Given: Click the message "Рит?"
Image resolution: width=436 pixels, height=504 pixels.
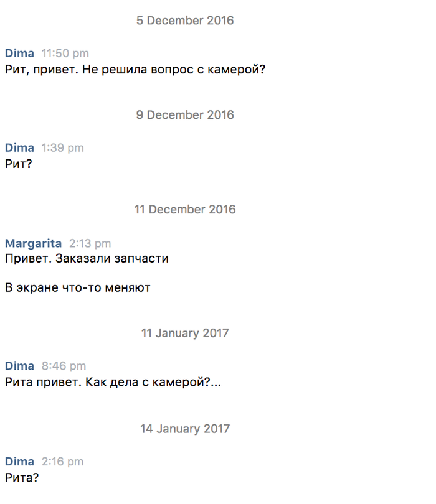Looking at the screenshot, I should 18,164.
